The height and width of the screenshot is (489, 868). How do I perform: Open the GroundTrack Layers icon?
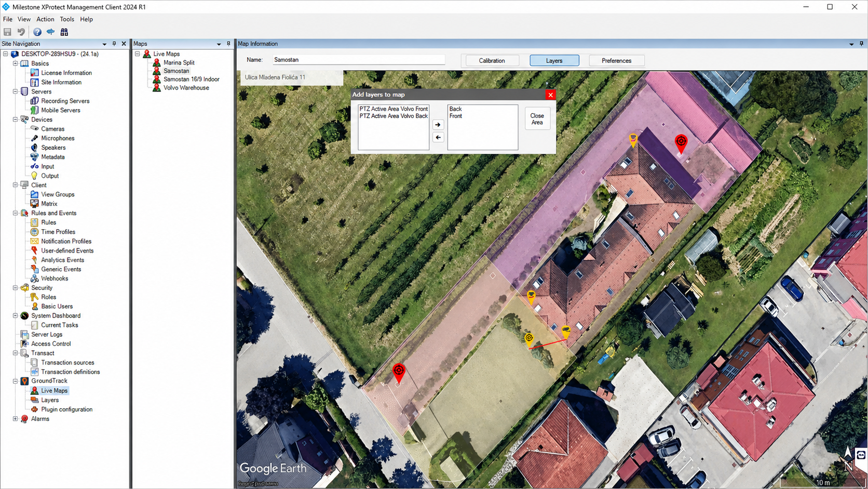(34, 400)
